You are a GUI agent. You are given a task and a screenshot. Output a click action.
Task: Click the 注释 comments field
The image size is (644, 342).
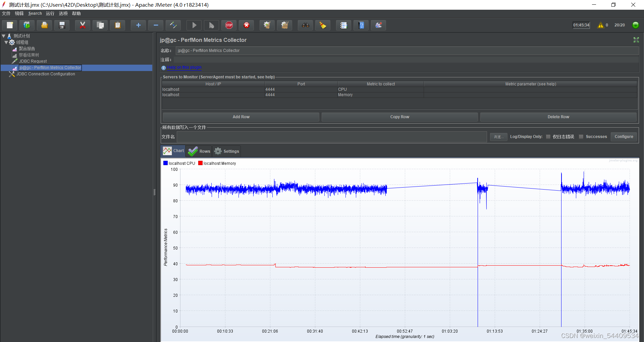[407, 60]
